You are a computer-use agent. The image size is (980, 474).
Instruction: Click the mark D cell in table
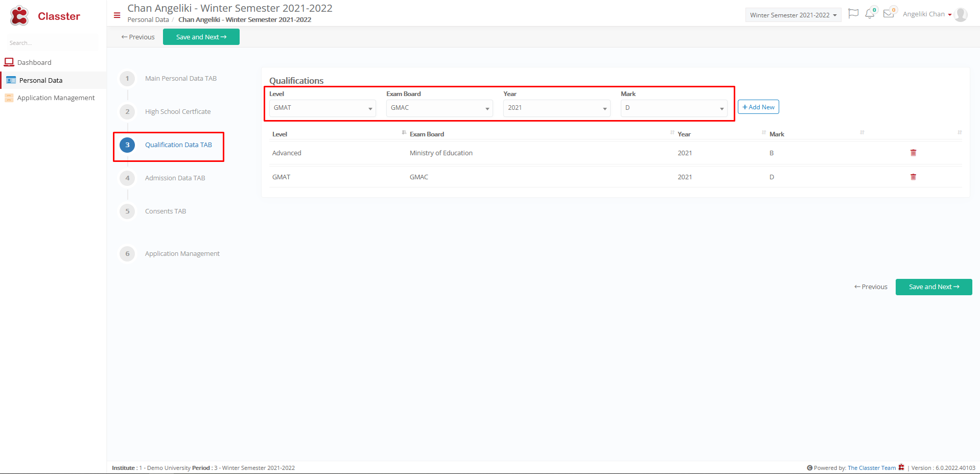coord(772,177)
